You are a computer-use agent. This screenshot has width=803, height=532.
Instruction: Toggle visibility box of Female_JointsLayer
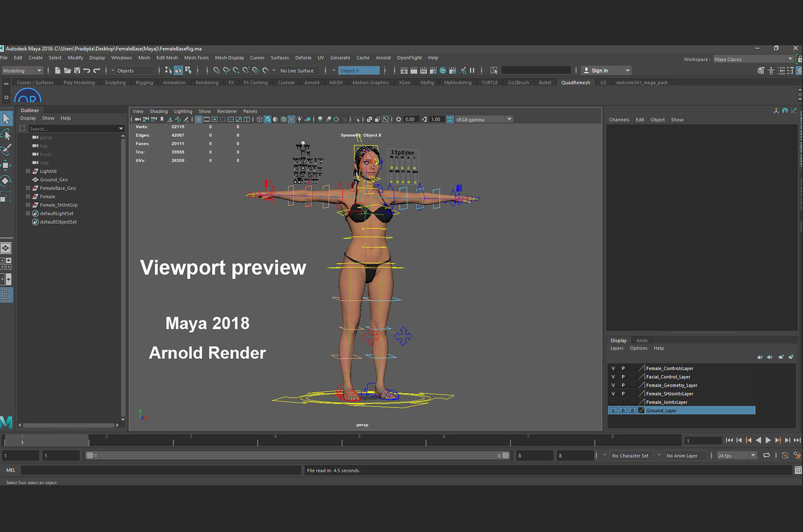[x=613, y=402]
